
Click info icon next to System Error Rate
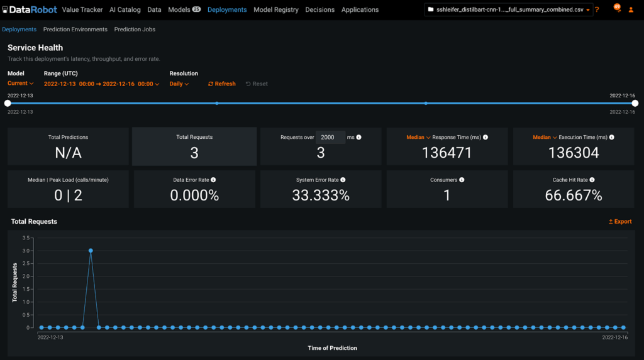click(x=343, y=180)
